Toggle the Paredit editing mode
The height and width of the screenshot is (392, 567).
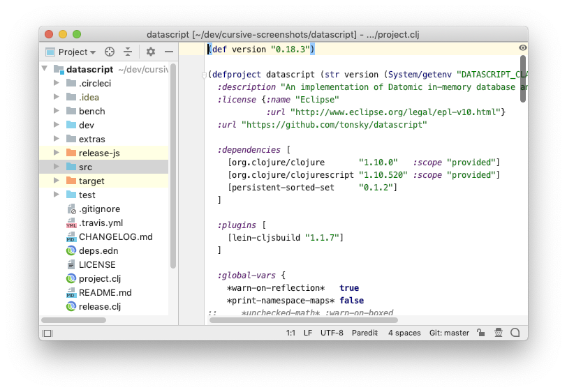point(364,333)
